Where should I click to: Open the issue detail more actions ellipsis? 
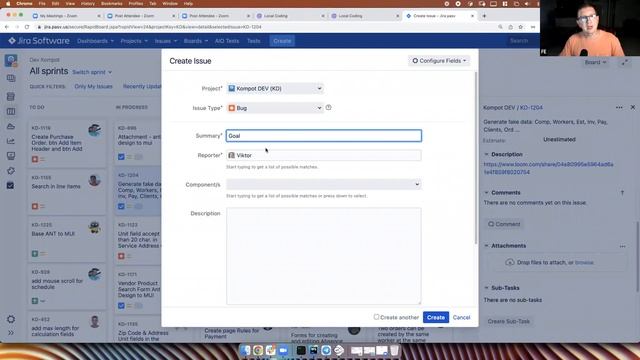[x=619, y=107]
